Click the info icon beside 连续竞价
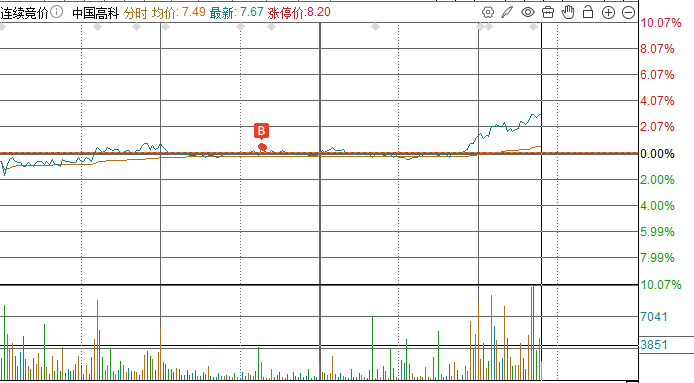 point(57,12)
